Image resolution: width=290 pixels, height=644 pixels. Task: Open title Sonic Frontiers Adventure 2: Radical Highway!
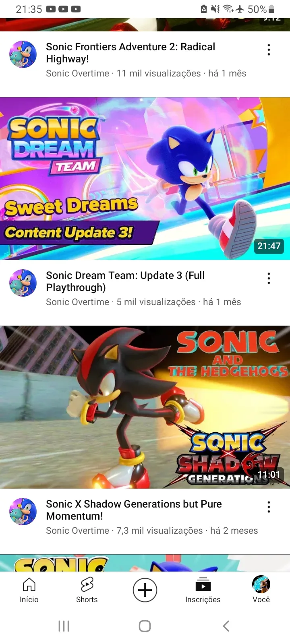[x=130, y=53]
